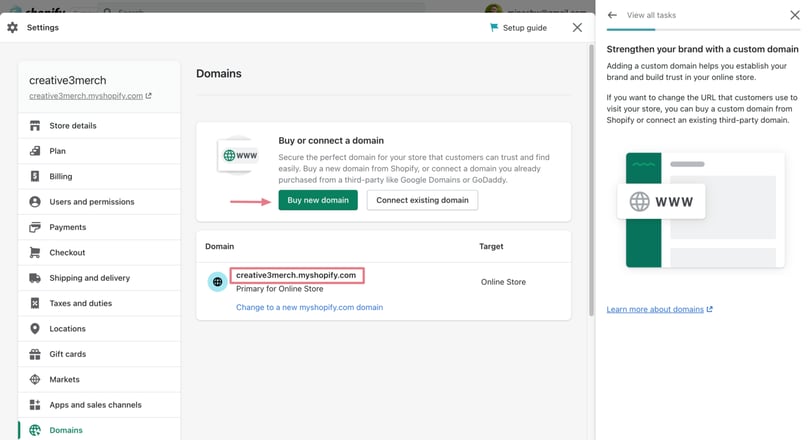The image size is (812, 440).
Task: Click Shipping and delivery truck icon
Action: pyautogui.click(x=35, y=278)
